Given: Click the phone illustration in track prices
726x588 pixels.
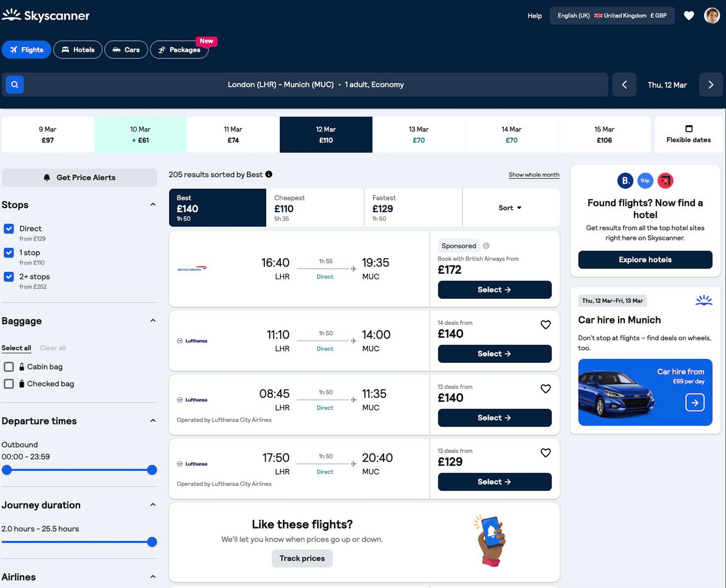Looking at the screenshot, I should tap(491, 541).
